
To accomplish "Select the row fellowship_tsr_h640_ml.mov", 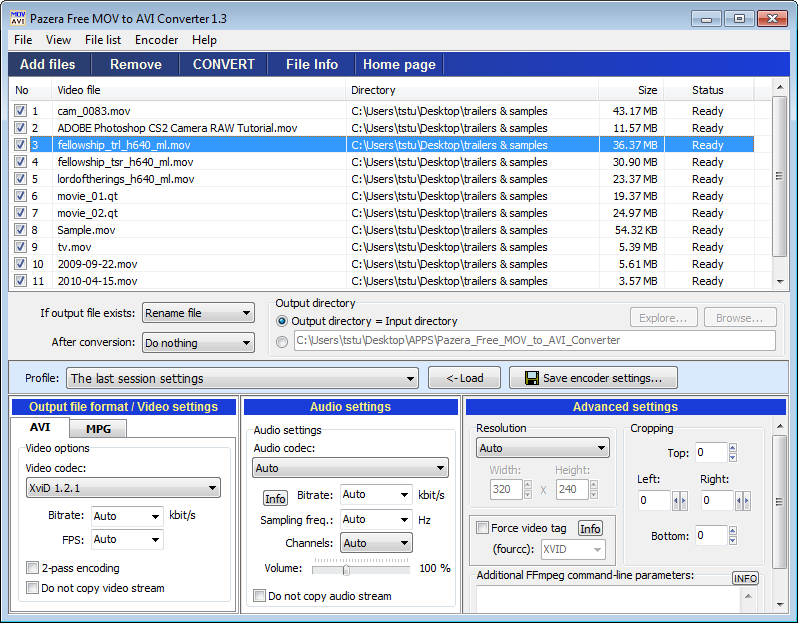I will [x=382, y=162].
